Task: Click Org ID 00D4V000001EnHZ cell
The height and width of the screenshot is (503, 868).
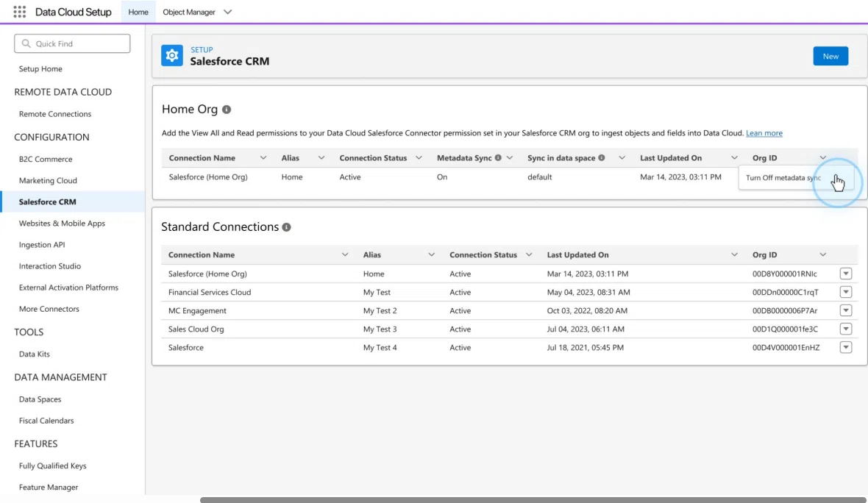Action: tap(786, 348)
